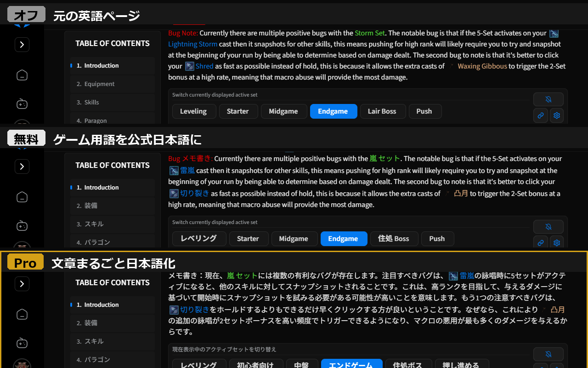Click the muted-bell icon in the 無料 panel
The width and height of the screenshot is (588, 368).
(x=548, y=227)
